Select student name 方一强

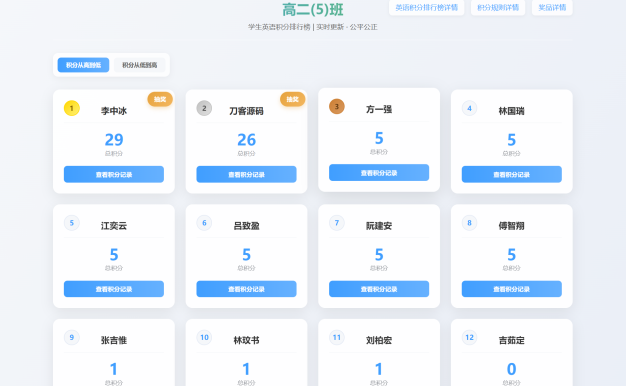pos(379,109)
